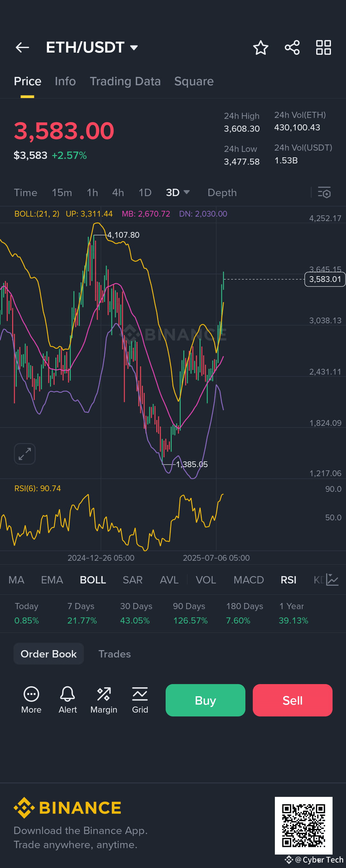Open the four-square grid menu icon

pyautogui.click(x=324, y=47)
